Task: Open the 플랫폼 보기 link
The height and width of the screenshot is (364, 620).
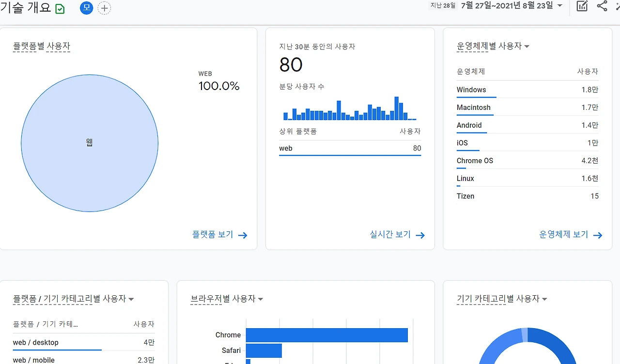Action: pos(220,235)
